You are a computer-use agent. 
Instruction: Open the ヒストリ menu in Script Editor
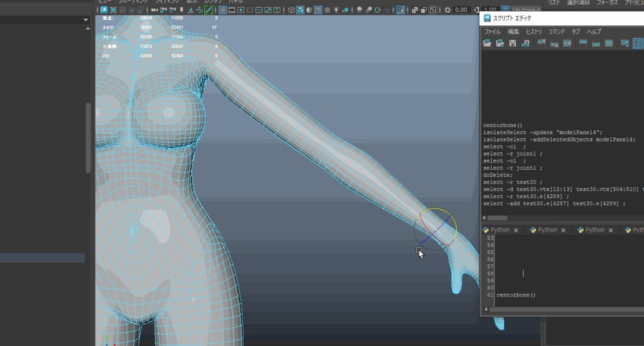(x=534, y=31)
